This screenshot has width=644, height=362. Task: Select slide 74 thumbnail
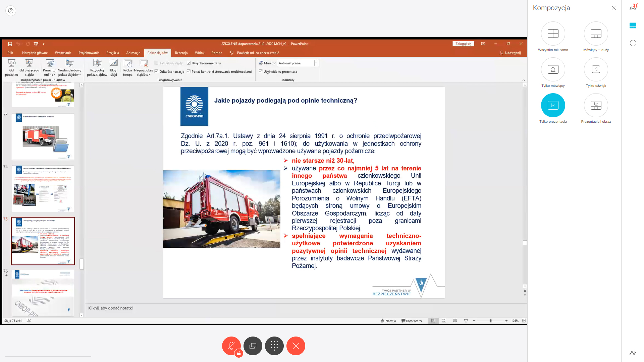coord(43,188)
